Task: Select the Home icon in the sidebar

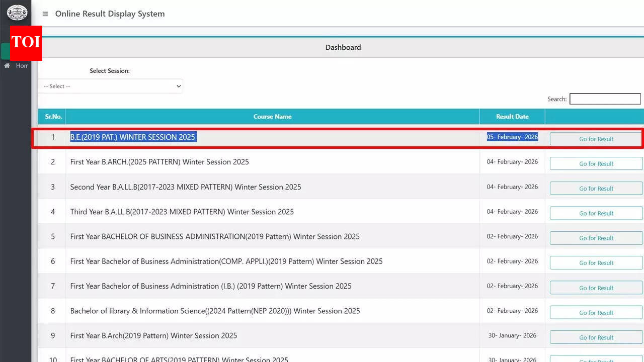Action: (7, 65)
